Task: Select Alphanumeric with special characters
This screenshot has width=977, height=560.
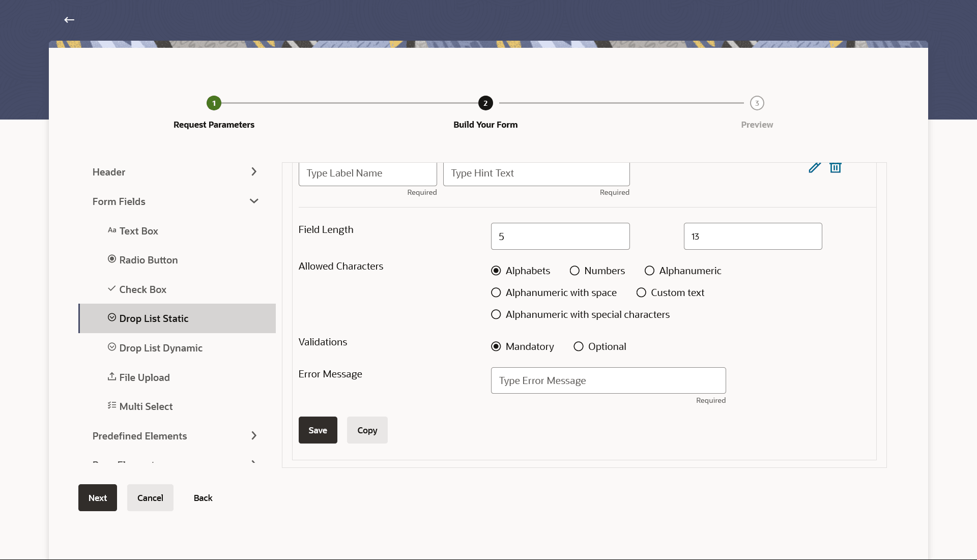Action: [496, 314]
